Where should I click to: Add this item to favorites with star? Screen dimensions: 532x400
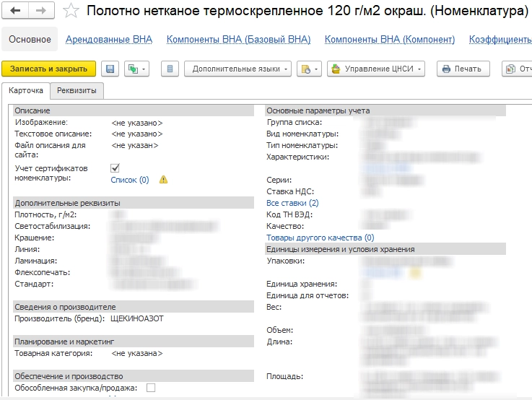tap(71, 11)
